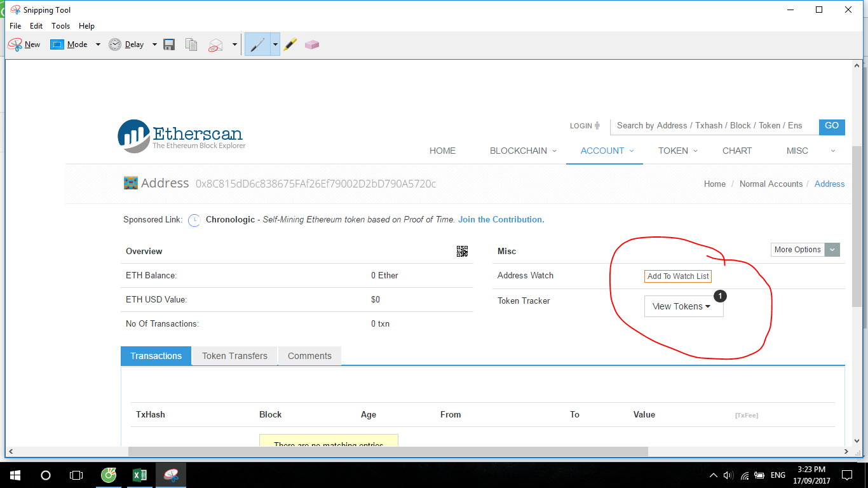The height and width of the screenshot is (488, 868).
Task: Click the Chronologic clock icon in Sponsored Link
Action: [194, 220]
